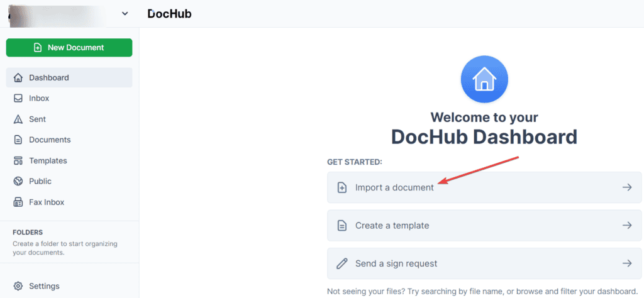
Task: Click the Templates layout icon
Action: click(18, 160)
